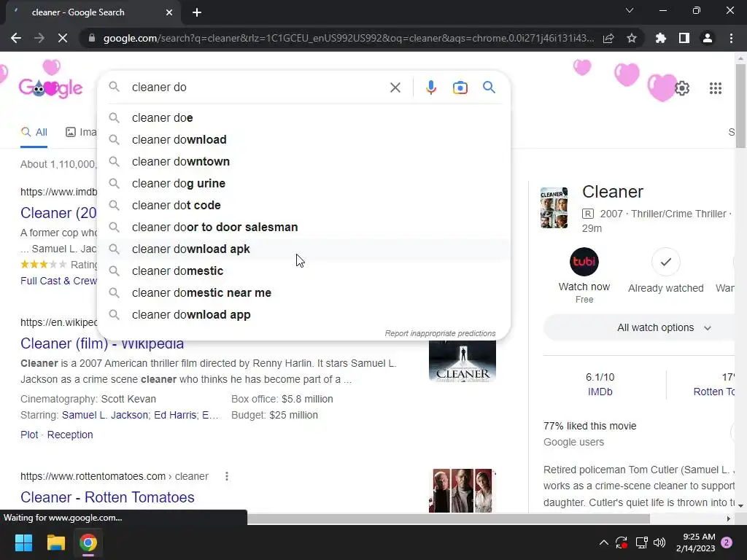Select suggestion 'cleaner doe'
This screenshot has height=560, width=747.
[304, 117]
